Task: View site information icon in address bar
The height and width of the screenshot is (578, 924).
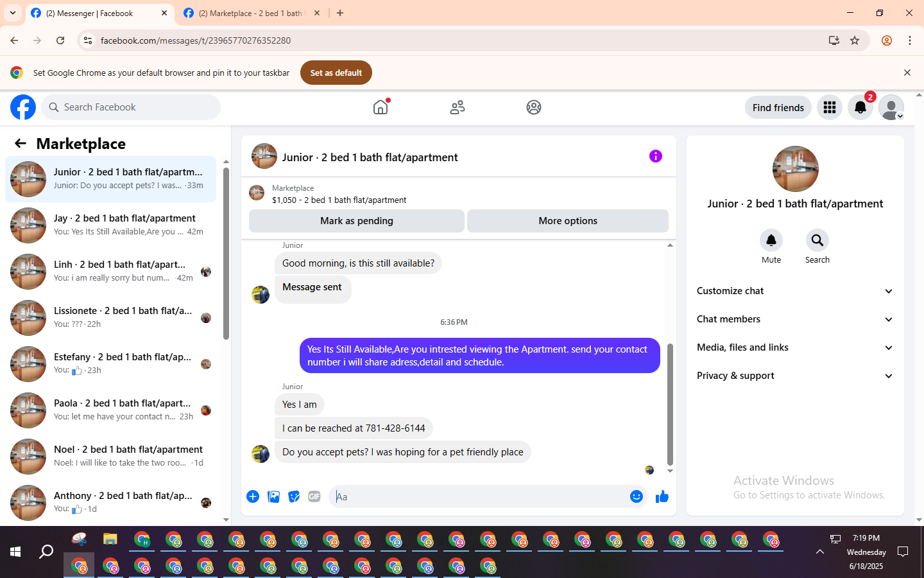Action: (88, 40)
